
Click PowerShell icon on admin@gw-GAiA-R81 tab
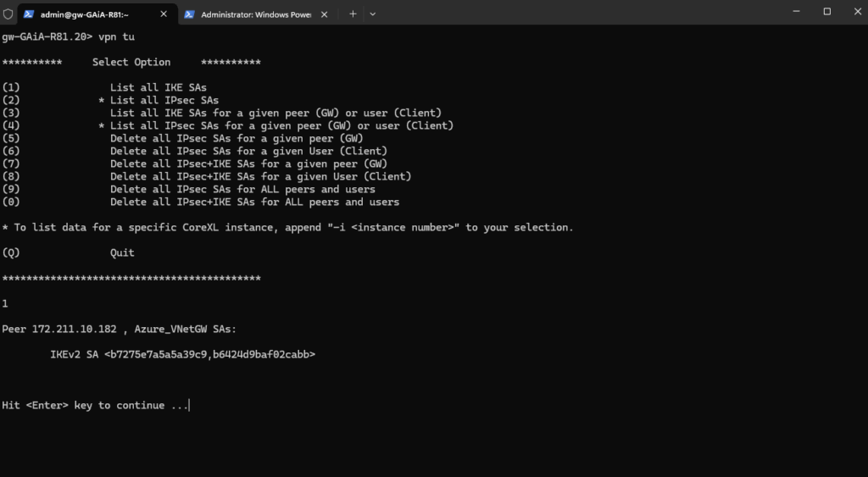pyautogui.click(x=28, y=14)
